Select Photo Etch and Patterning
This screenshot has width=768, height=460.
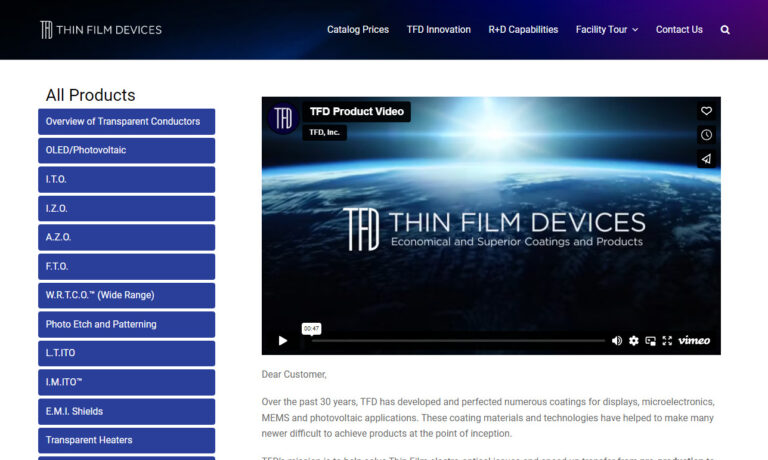(126, 324)
